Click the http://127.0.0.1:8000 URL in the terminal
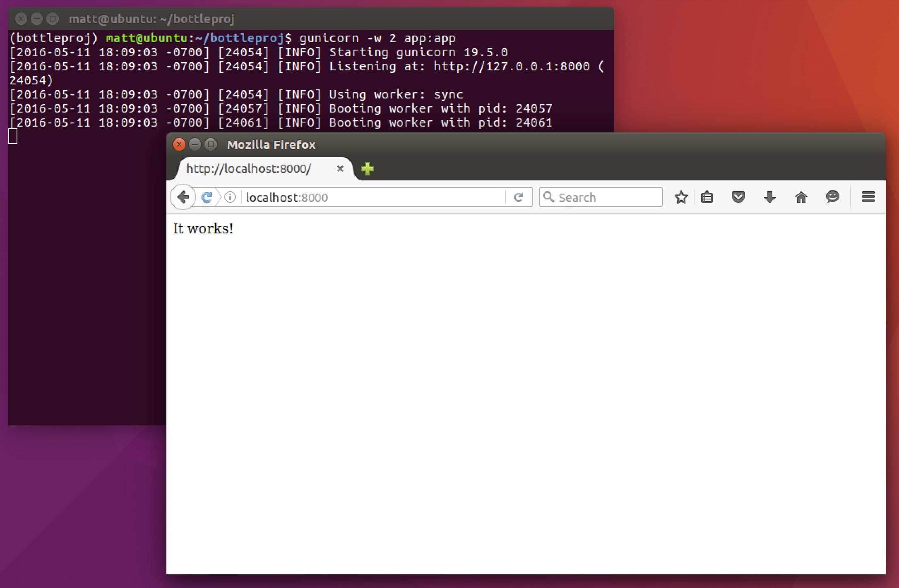The height and width of the screenshot is (588, 899). 512,66
